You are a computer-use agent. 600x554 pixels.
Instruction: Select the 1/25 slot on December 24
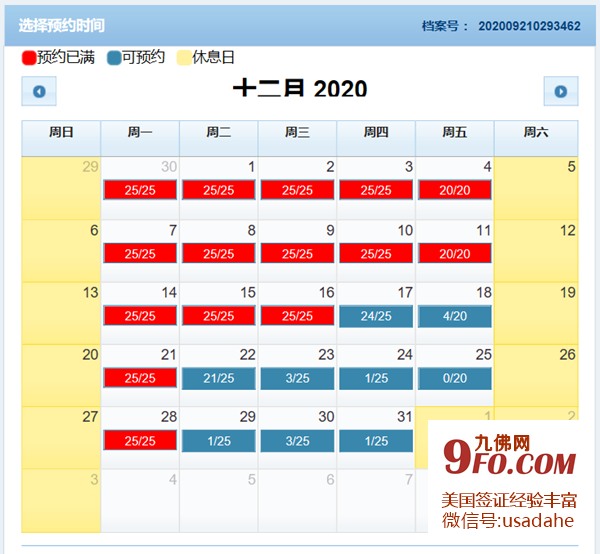(376, 378)
